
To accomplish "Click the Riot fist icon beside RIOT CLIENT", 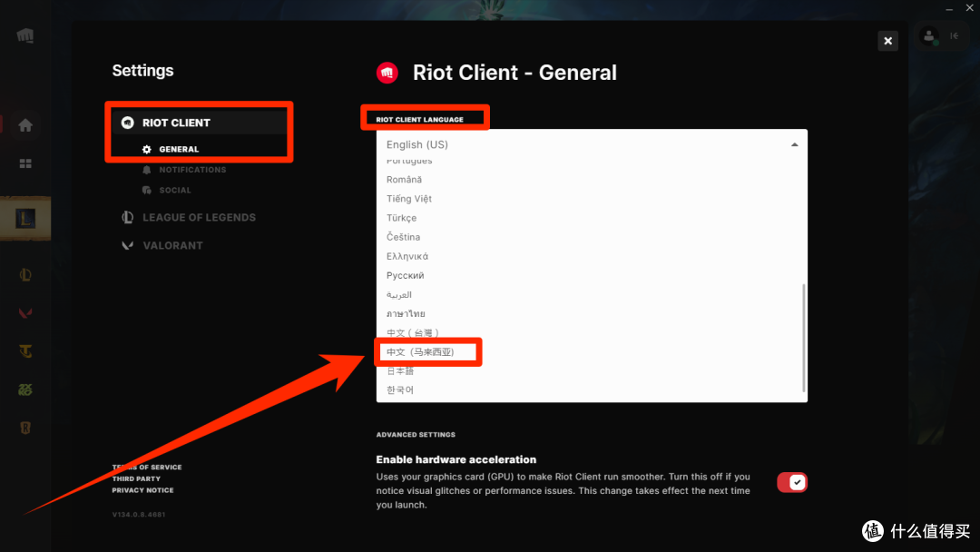I will click(128, 123).
